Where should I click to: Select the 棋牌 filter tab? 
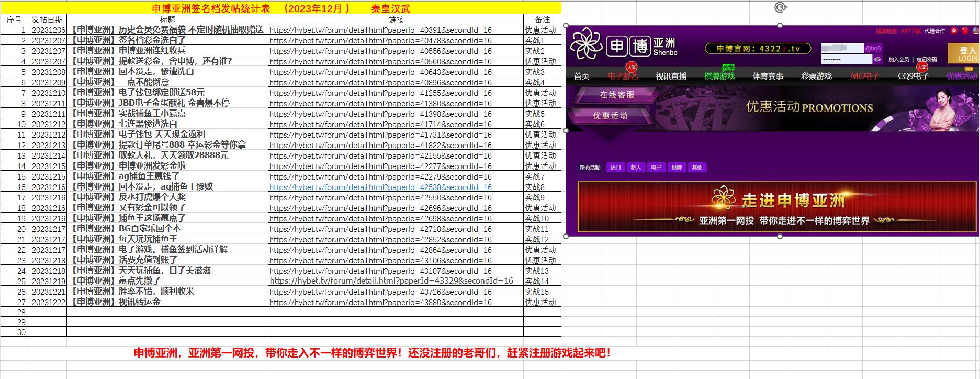[x=677, y=168]
